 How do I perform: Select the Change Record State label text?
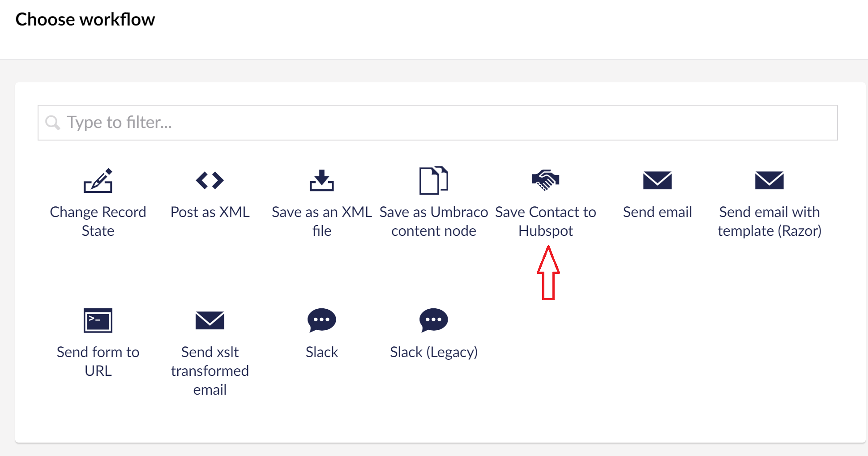point(98,221)
